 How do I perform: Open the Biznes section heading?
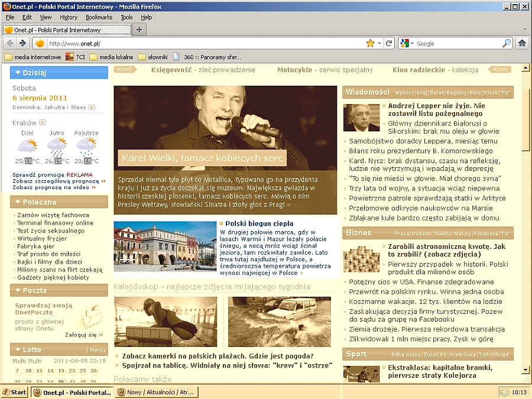[x=359, y=233]
